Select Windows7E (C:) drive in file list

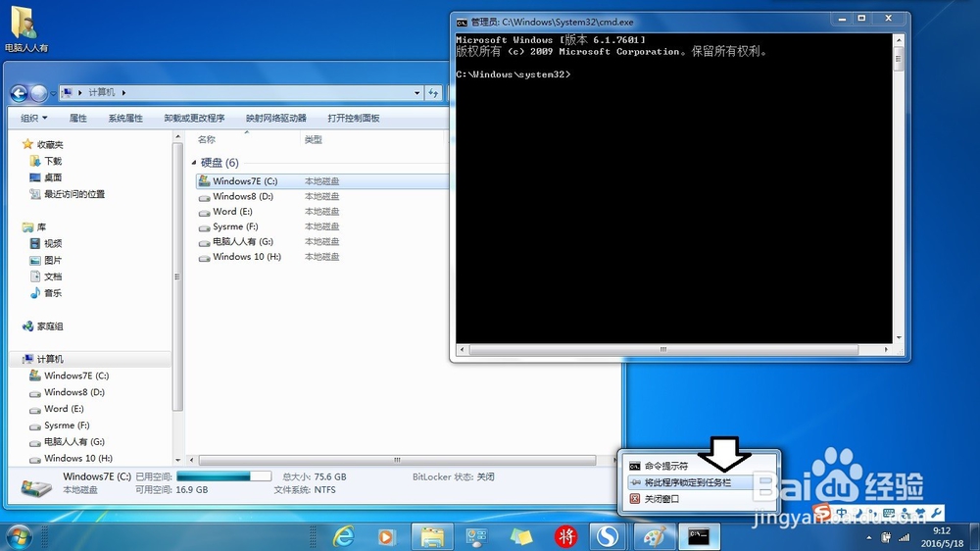coord(321,181)
